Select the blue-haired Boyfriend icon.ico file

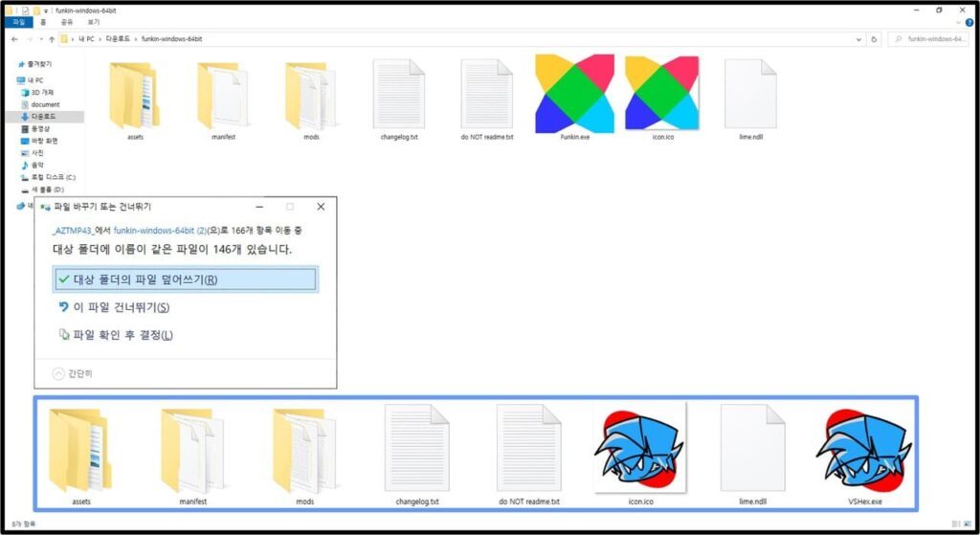tap(640, 448)
